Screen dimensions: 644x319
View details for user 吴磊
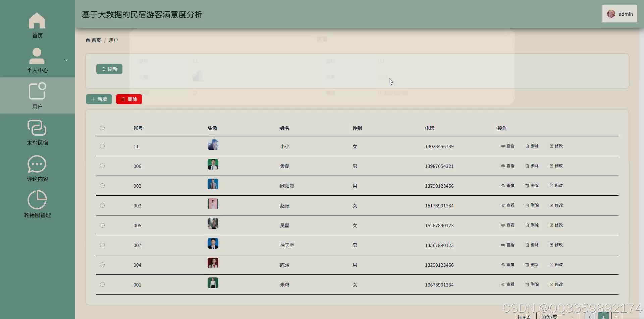point(508,225)
